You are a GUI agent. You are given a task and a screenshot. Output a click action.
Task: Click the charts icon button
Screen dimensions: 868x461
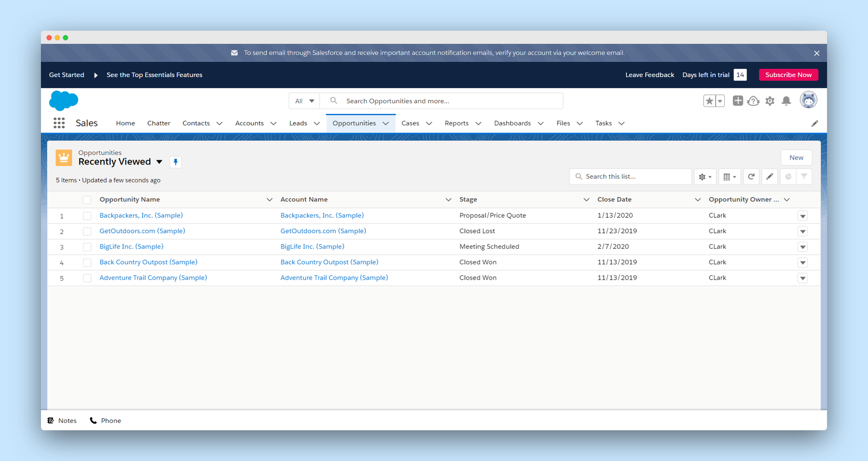click(788, 176)
